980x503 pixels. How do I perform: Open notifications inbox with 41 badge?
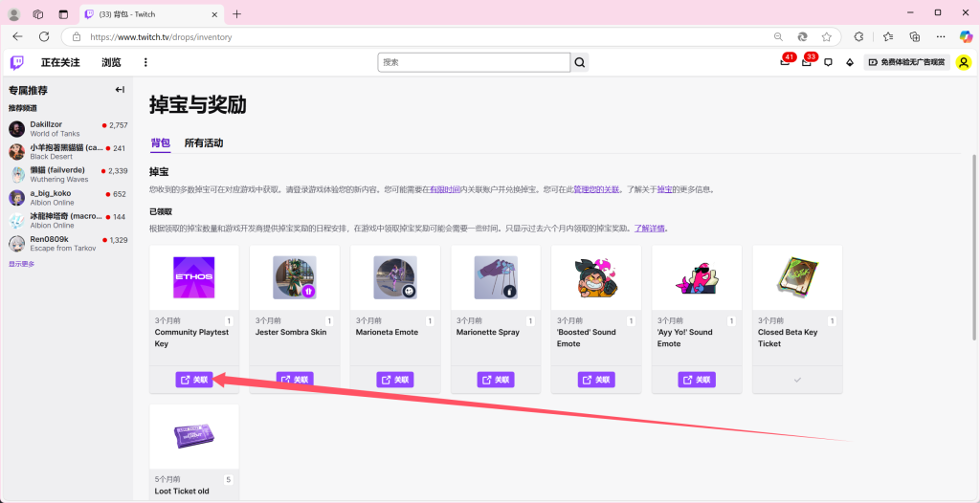pyautogui.click(x=785, y=62)
